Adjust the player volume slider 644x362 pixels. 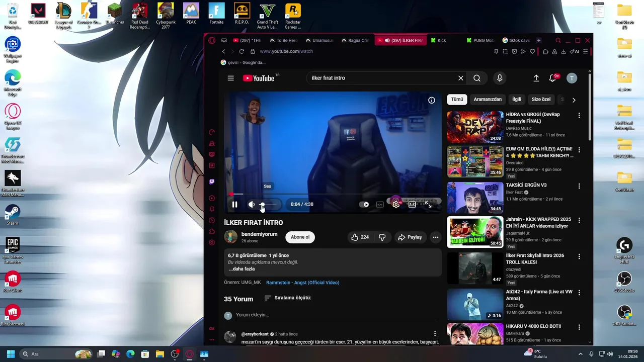[x=269, y=204]
